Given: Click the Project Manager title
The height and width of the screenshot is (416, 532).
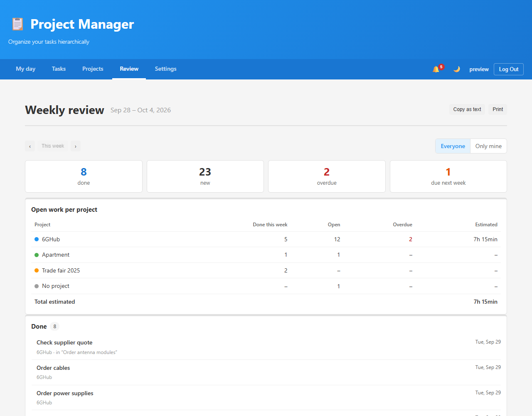Looking at the screenshot, I should [x=82, y=24].
